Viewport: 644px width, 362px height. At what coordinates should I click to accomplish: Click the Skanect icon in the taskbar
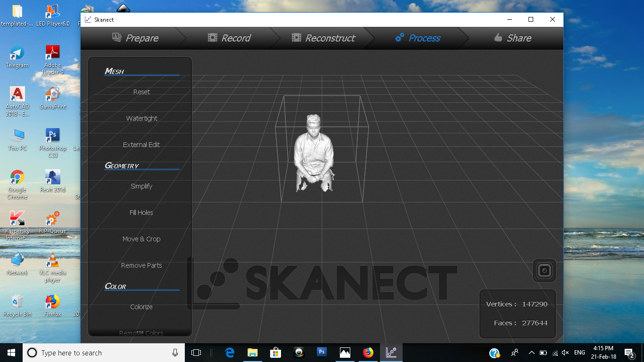point(391,353)
